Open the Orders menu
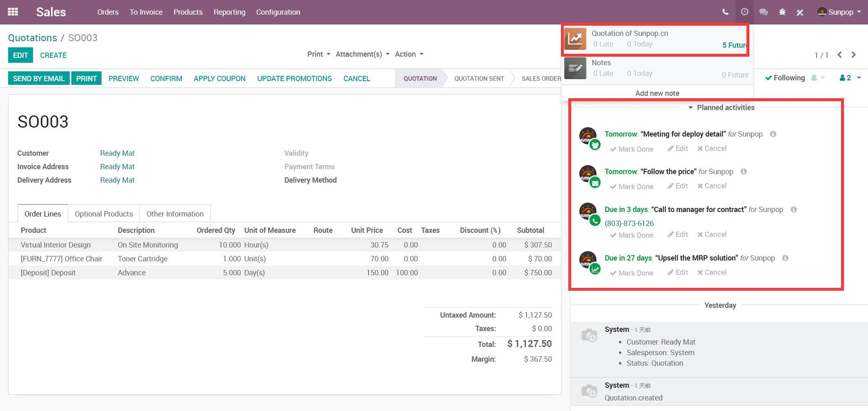Screen dimensions: 868x411 (x=108, y=12)
